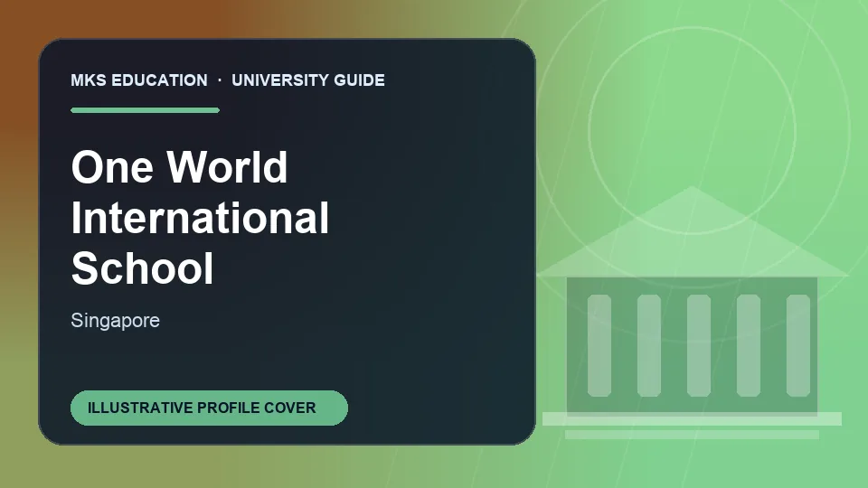Click the 'UNIVERSITY GUIDE' header text

(x=308, y=80)
